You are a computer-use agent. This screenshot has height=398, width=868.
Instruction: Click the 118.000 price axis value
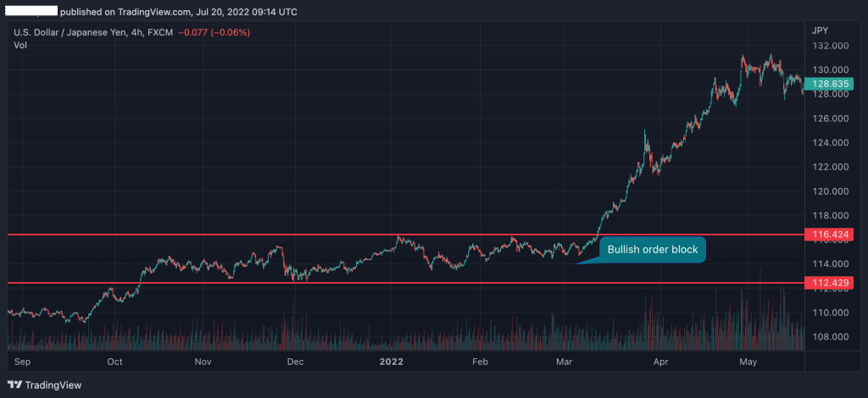pyautogui.click(x=831, y=216)
